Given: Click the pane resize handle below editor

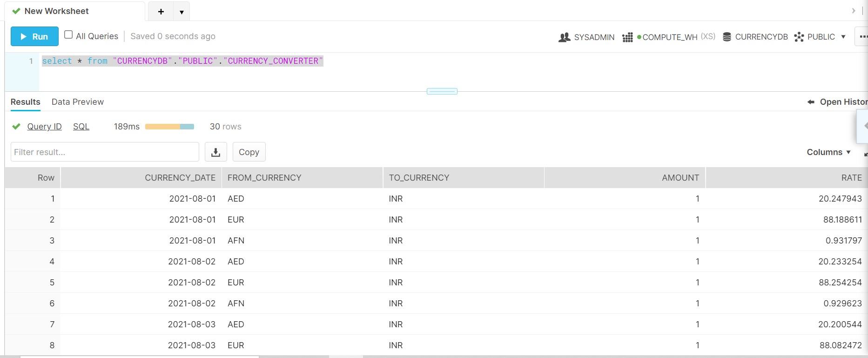Looking at the screenshot, I should (442, 91).
